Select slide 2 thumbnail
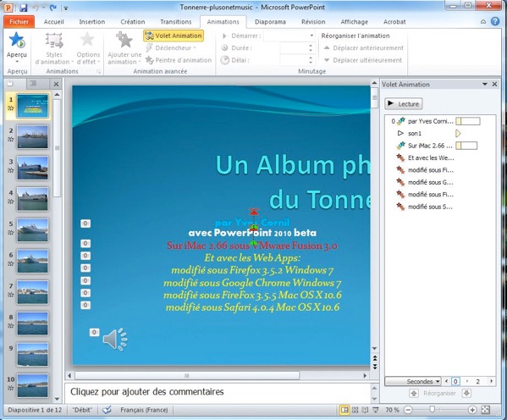The width and height of the screenshot is (507, 420). coord(33,137)
